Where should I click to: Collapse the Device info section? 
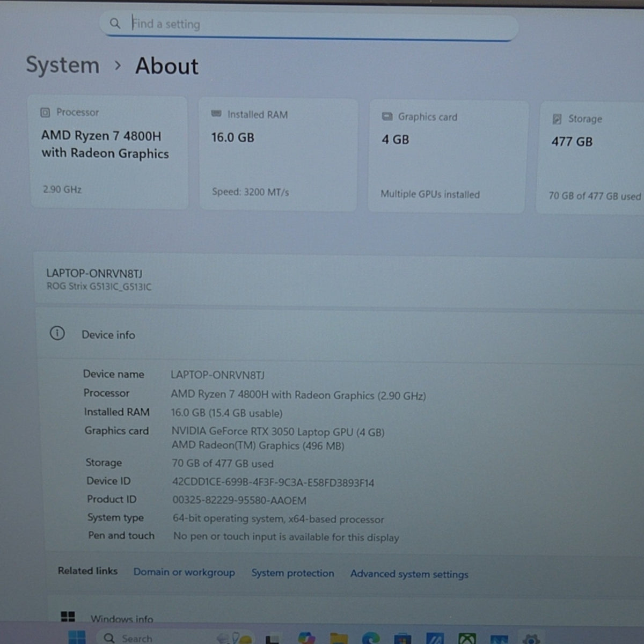[340, 334]
